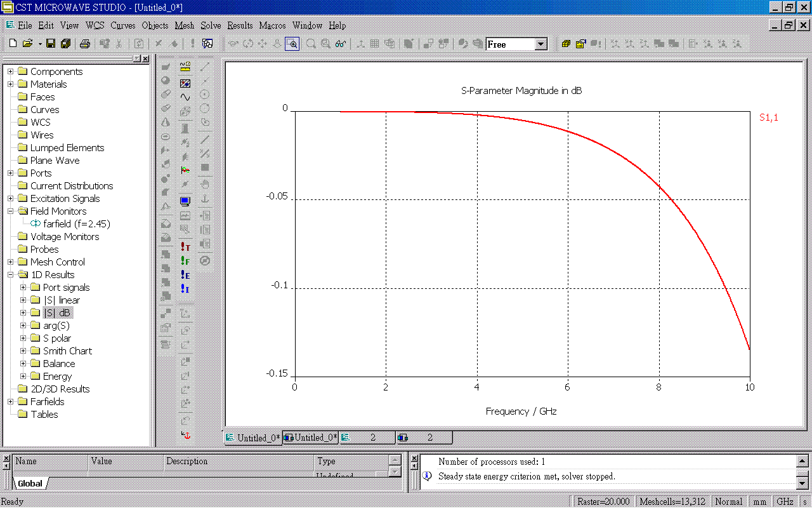Switch to the second Untitled_0* window tab

click(x=310, y=438)
